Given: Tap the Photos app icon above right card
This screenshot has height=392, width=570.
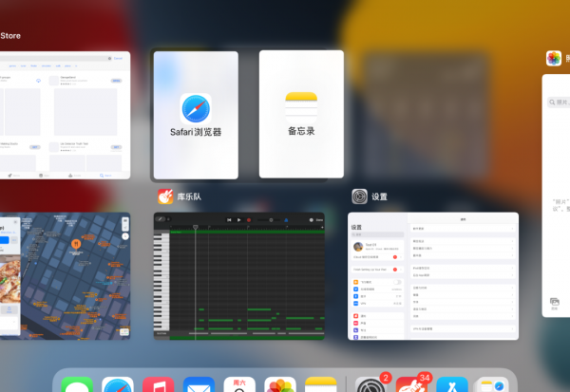Looking at the screenshot, I should pyautogui.click(x=554, y=58).
